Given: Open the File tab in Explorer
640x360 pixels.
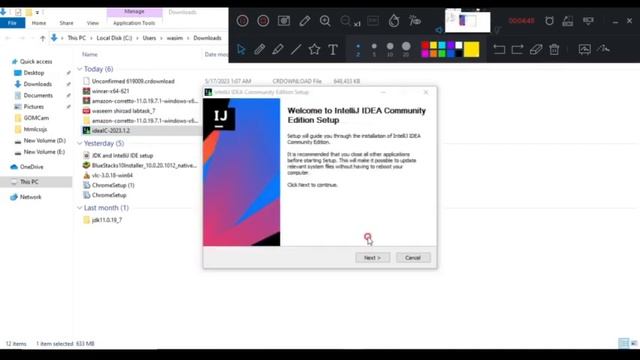Looking at the screenshot, I should [x=12, y=23].
